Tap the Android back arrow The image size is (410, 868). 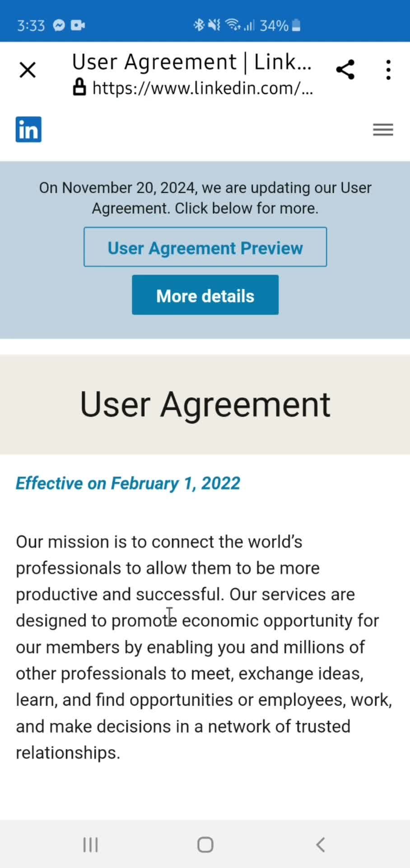(321, 844)
